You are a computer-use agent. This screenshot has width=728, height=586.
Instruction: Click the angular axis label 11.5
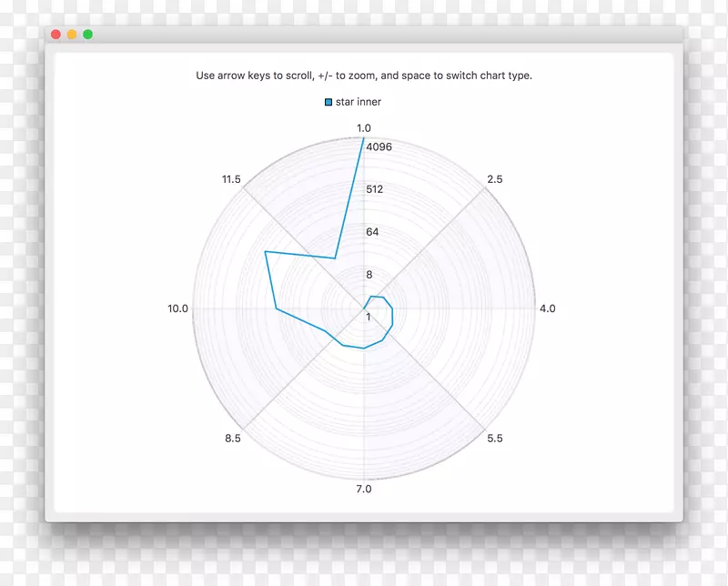[231, 180]
